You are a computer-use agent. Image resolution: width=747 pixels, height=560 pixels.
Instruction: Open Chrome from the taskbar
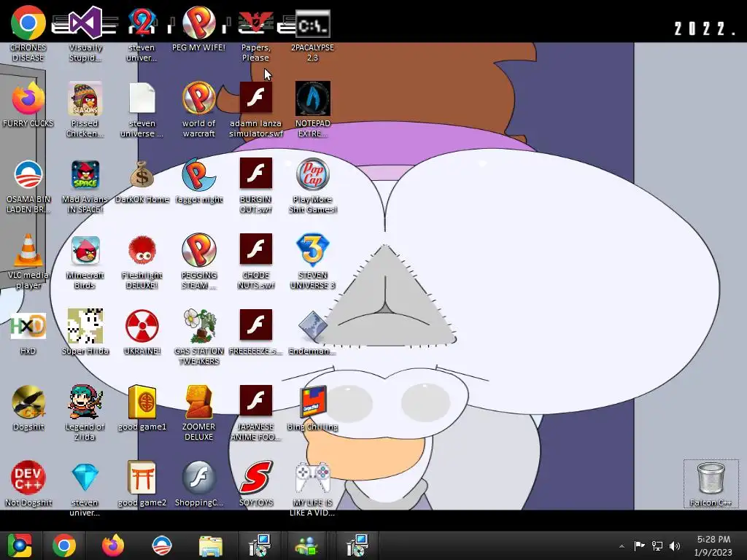coord(64,545)
